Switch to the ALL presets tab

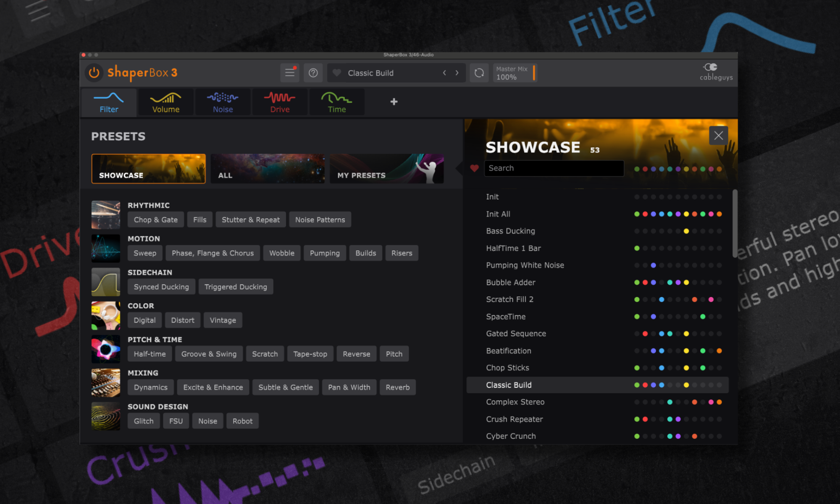tap(267, 169)
